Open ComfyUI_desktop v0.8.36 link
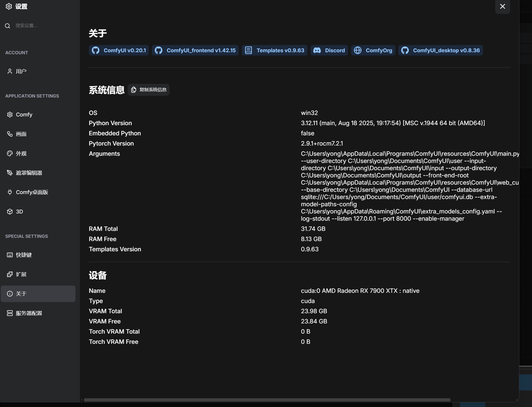This screenshot has width=532, height=407. tap(441, 51)
